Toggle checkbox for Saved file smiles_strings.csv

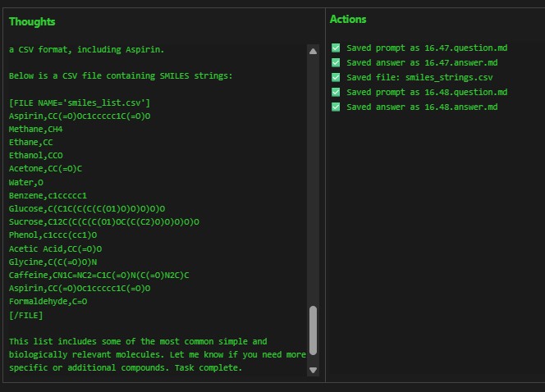click(x=336, y=77)
